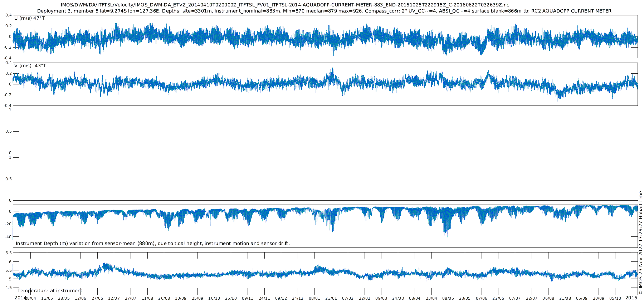Viewport: 644px width, 304px height.
Task: Select the '22/02' date tick label
Action: point(365,298)
